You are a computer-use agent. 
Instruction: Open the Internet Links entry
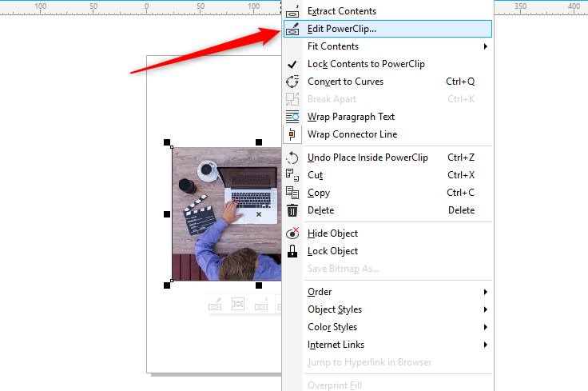pos(387,345)
